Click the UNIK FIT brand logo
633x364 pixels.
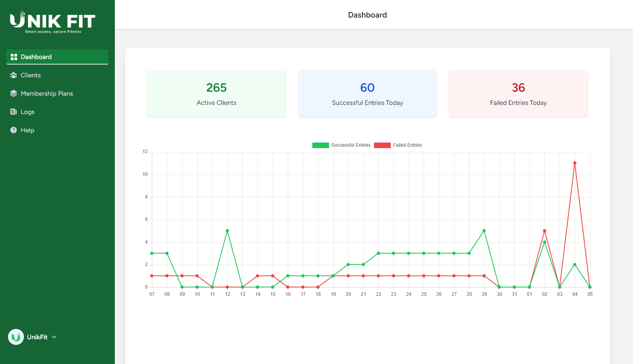[x=53, y=22]
